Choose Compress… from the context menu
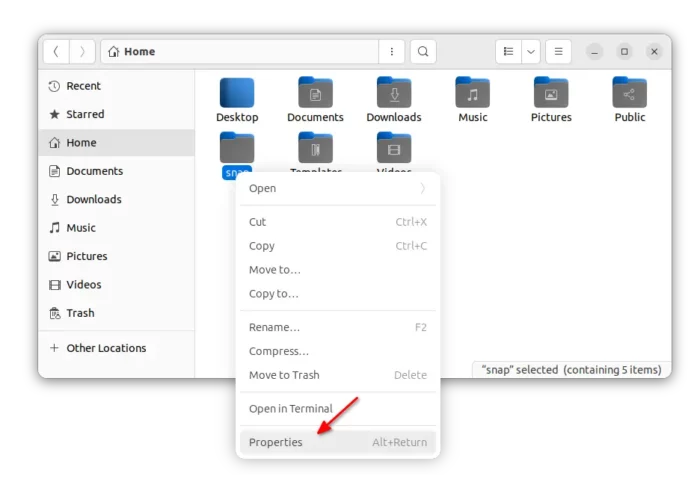The height and width of the screenshot is (479, 700). [x=338, y=351]
